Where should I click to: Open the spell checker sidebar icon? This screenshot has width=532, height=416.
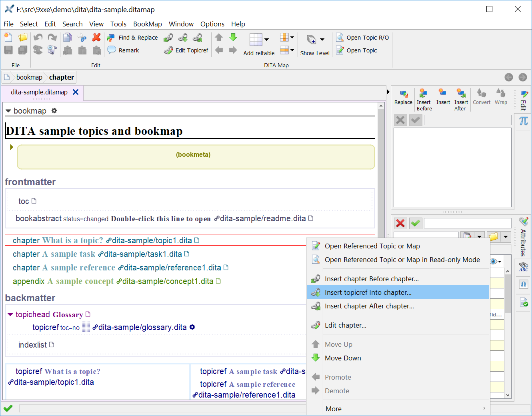point(523,267)
